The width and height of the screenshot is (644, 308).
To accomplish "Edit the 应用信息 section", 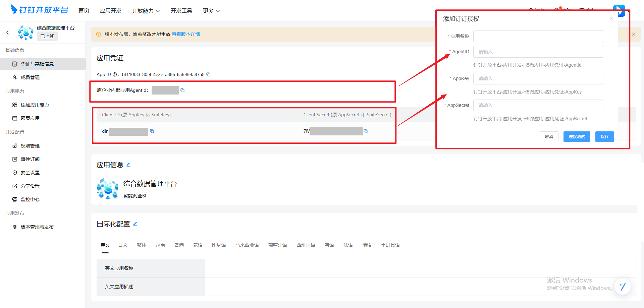I will click(x=128, y=165).
